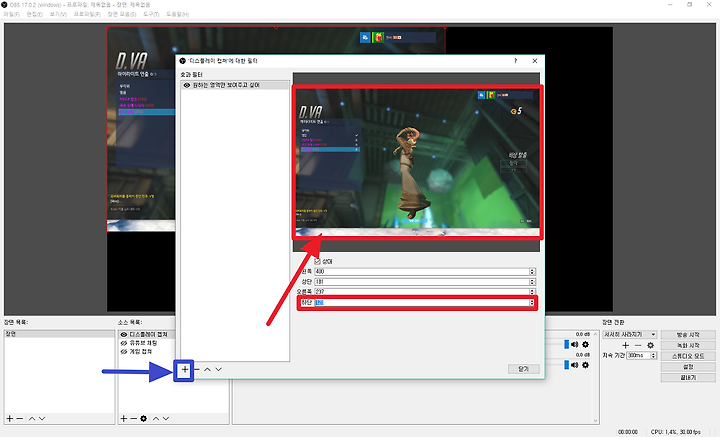Click the 지속 기간 duration field
720x437 pixels.
tap(639, 356)
